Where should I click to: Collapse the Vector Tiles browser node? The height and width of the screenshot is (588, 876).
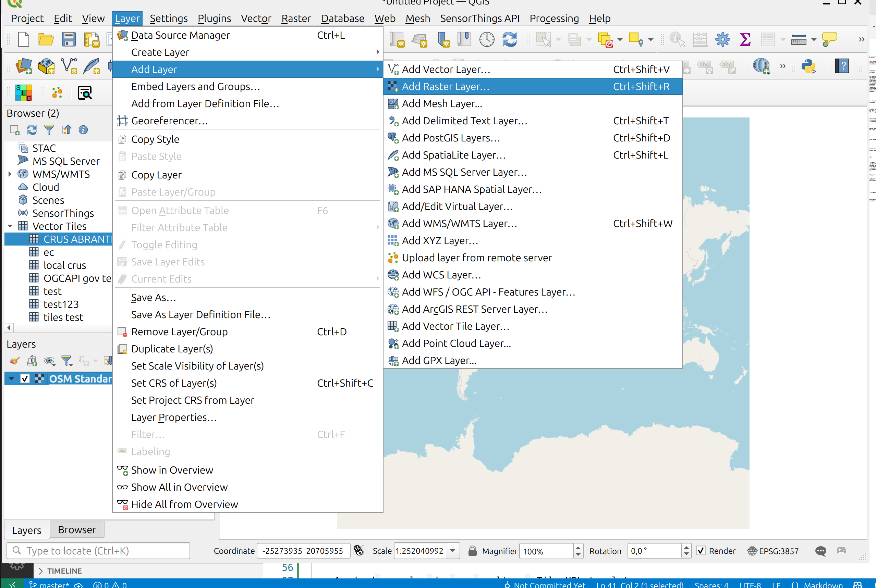(10, 226)
